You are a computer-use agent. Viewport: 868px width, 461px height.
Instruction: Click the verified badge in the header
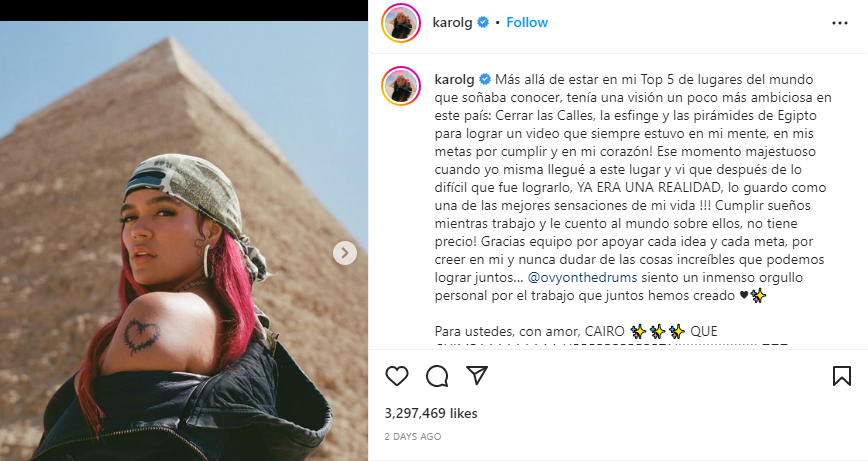tap(483, 22)
